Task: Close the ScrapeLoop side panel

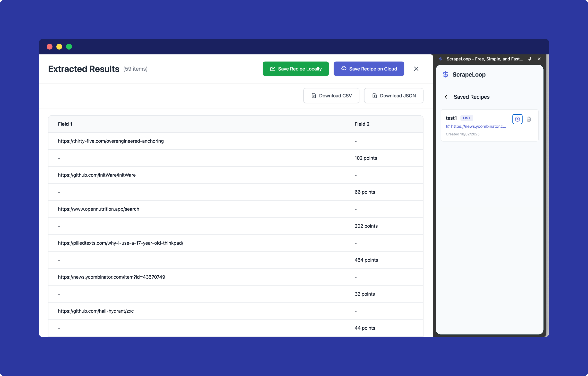Action: click(539, 59)
